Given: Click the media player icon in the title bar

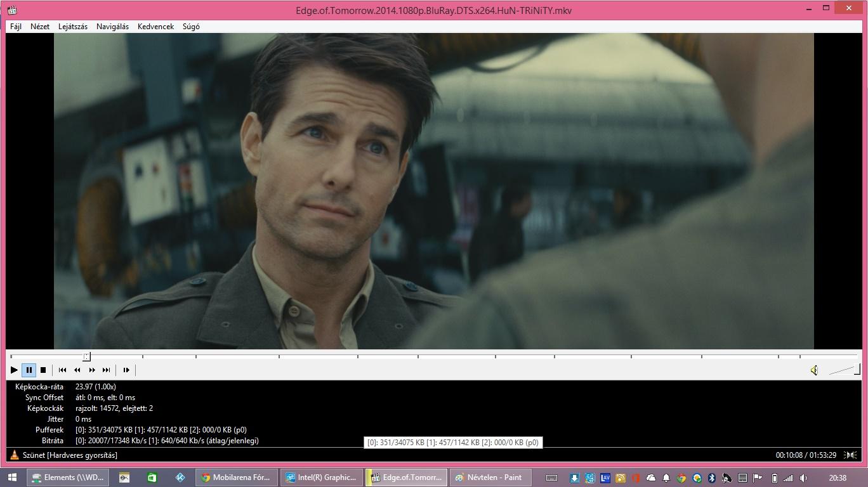Looking at the screenshot, I should coord(12,10).
